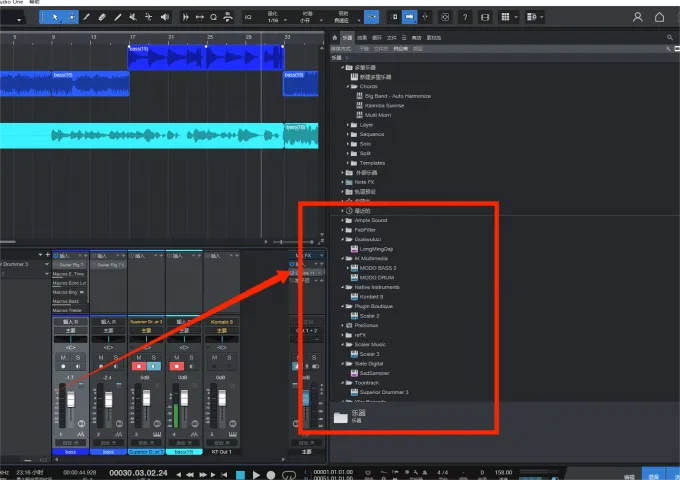Switch to the 商店 browser tab

coord(416,38)
